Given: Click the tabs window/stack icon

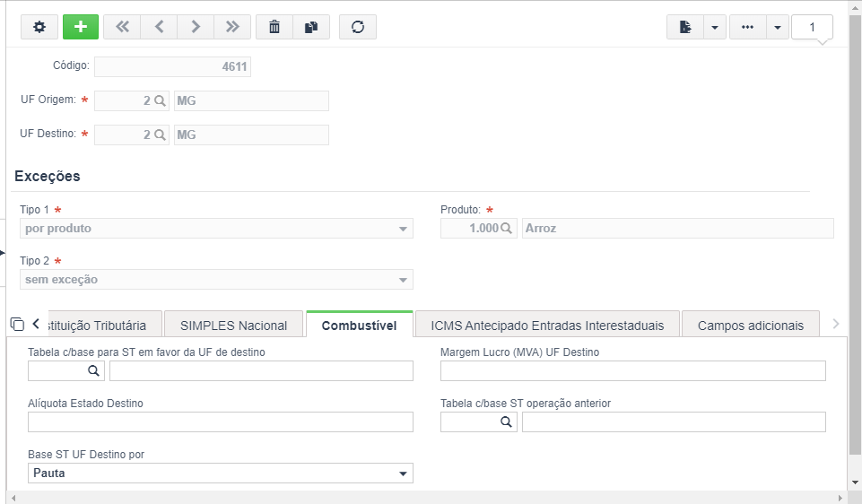Looking at the screenshot, I should click(17, 325).
